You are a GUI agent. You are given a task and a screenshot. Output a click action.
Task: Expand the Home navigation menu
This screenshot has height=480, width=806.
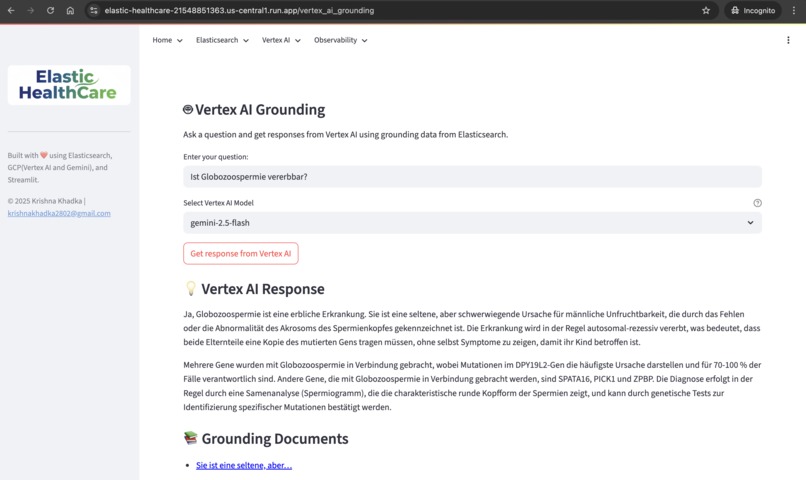pyautogui.click(x=167, y=40)
